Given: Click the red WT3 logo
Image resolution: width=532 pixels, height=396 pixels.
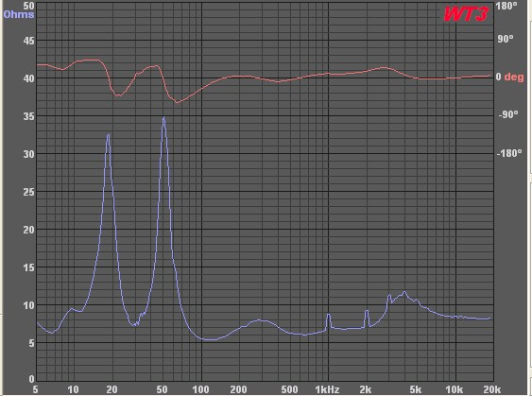Looking at the screenshot, I should pos(466,14).
